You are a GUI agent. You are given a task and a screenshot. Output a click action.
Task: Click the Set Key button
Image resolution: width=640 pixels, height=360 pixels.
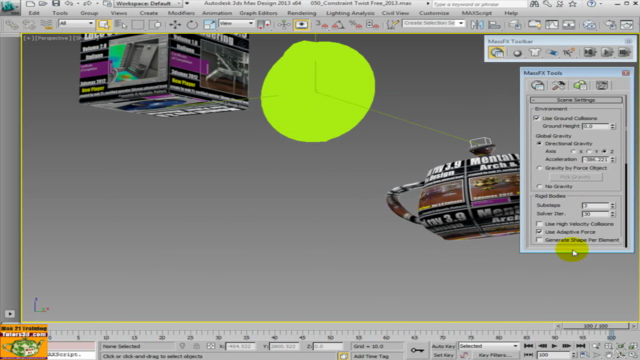tap(443, 355)
